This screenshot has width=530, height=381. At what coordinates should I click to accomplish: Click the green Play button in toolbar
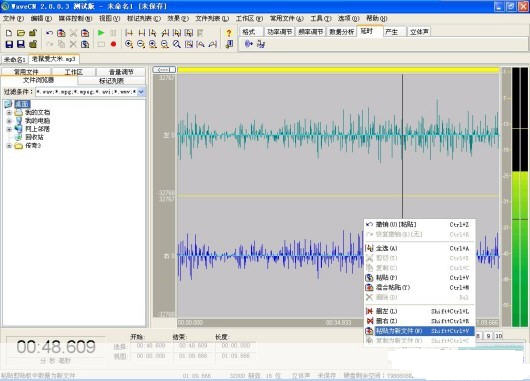(x=101, y=32)
